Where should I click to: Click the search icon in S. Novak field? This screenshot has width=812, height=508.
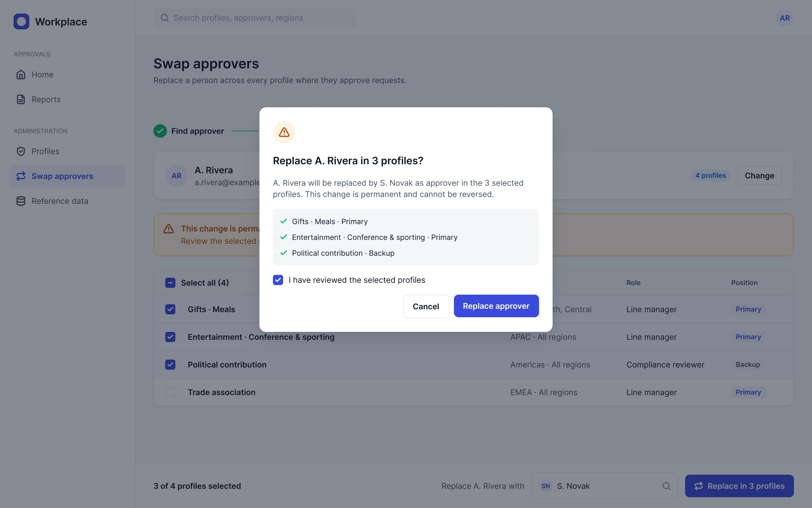pos(666,486)
